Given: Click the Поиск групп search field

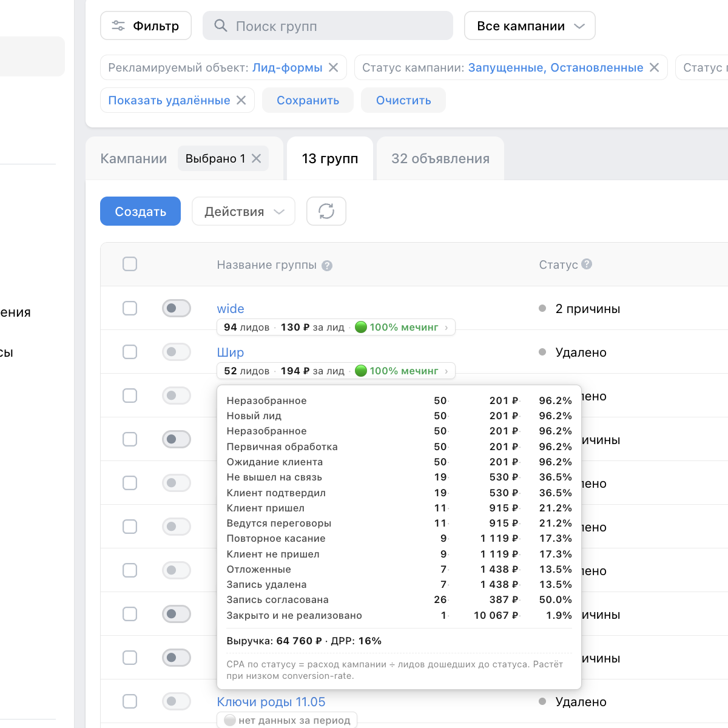Looking at the screenshot, I should coord(328,26).
